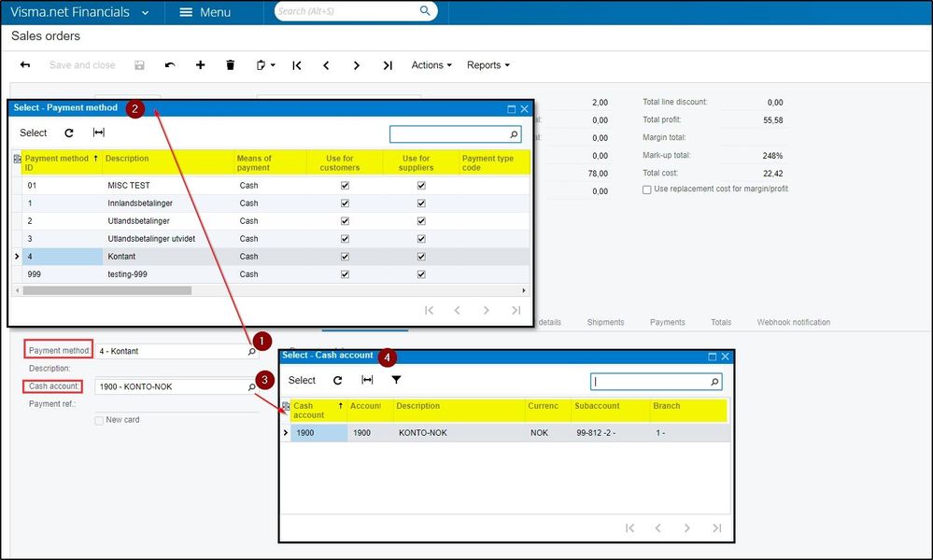Add a new record with the plus icon
Image resolution: width=933 pixels, height=560 pixels.
tap(201, 64)
